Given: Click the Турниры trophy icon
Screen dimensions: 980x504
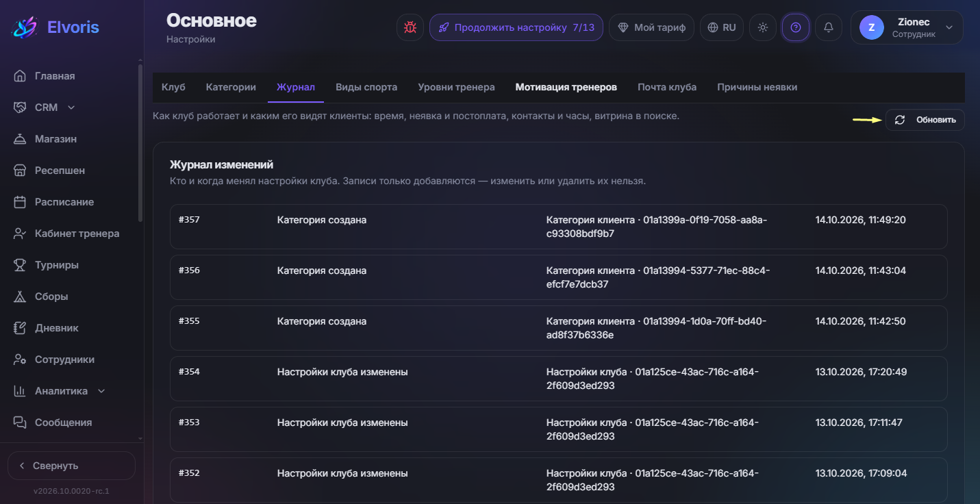Looking at the screenshot, I should (x=21, y=265).
